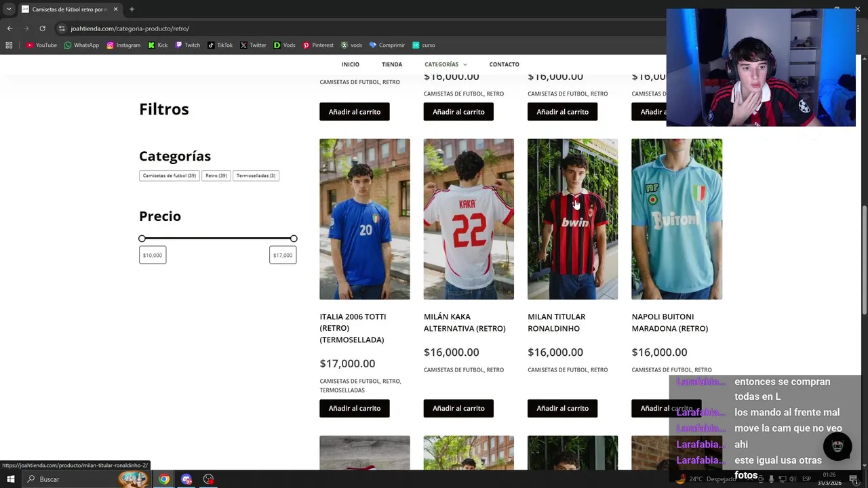Open the apps grid in bookmarks bar

pyautogui.click(x=9, y=45)
